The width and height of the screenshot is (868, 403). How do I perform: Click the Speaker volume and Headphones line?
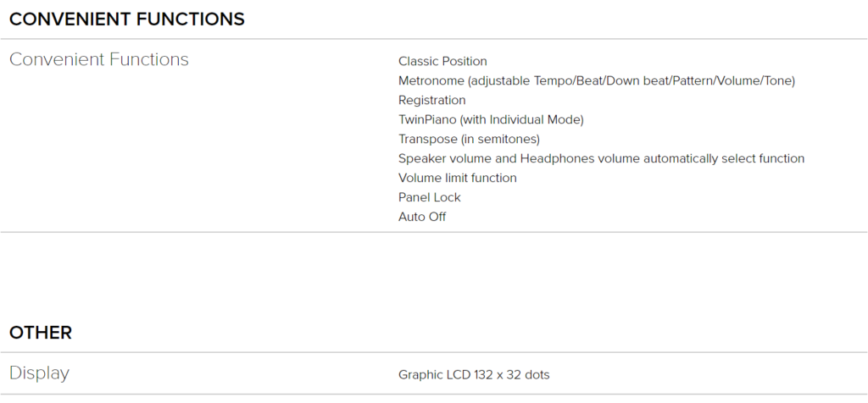pyautogui.click(x=601, y=158)
